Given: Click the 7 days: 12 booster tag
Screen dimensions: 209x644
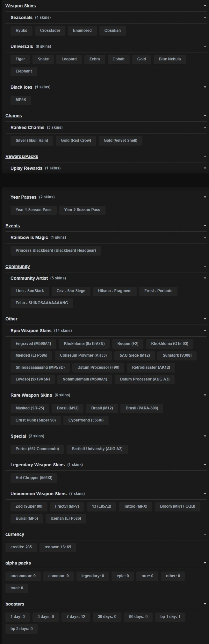Looking at the screenshot, I should 76,617.
